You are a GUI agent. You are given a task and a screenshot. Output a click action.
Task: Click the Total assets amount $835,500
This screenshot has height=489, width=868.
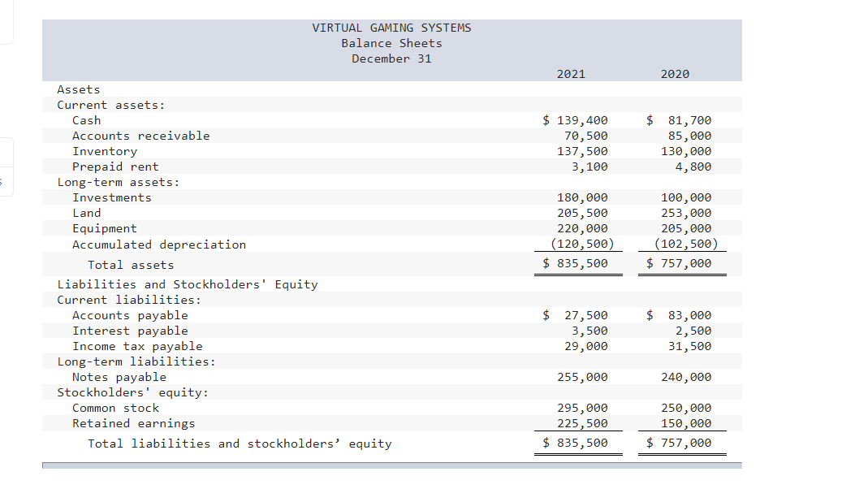(x=578, y=263)
